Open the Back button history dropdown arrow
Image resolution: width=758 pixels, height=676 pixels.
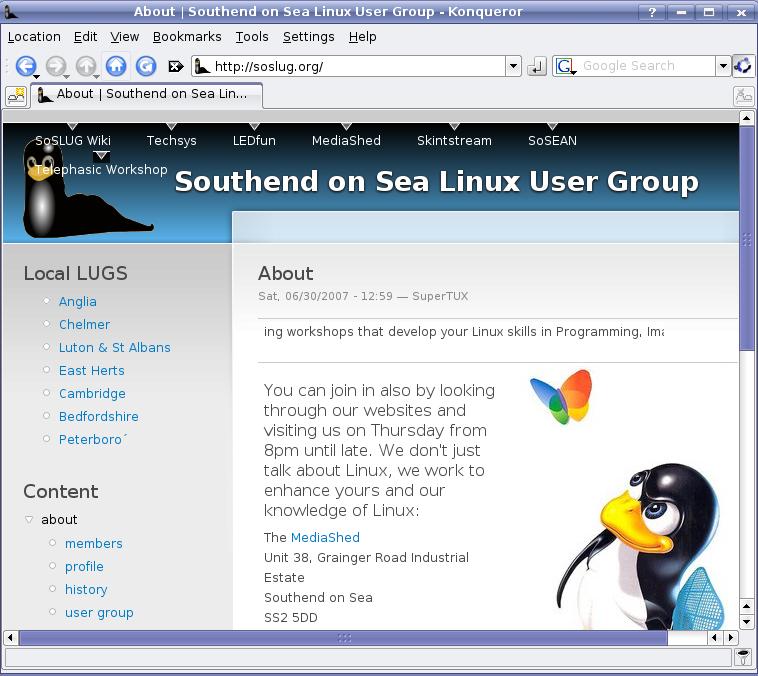click(36, 77)
